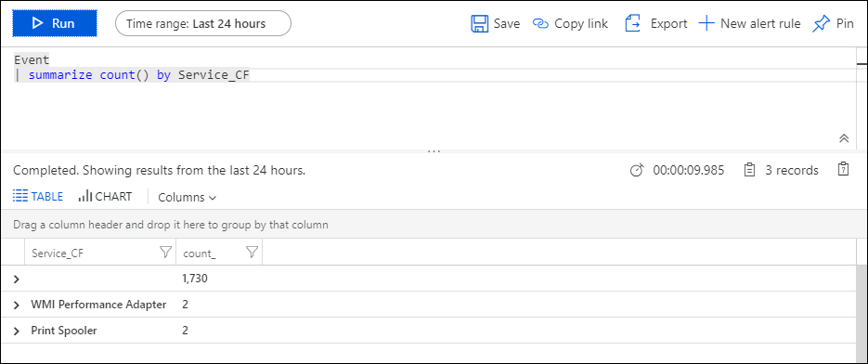The height and width of the screenshot is (364, 868).
Task: Filter the Service_CF column
Action: [165, 253]
